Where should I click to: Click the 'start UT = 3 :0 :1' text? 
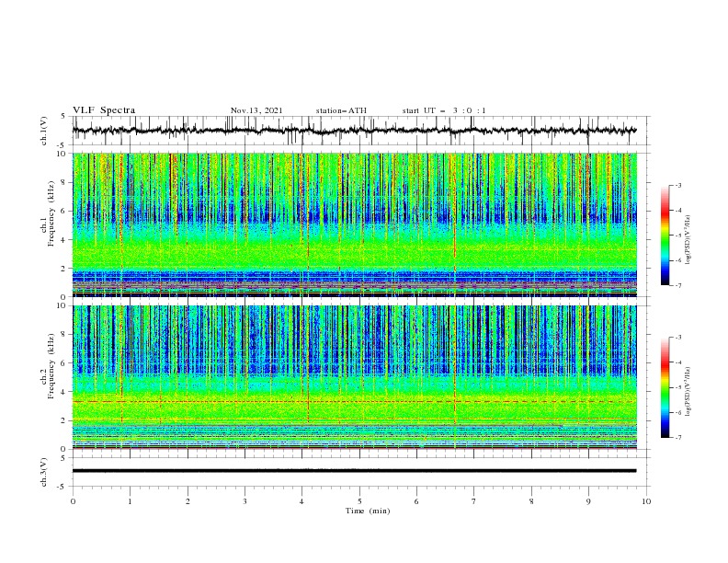coord(444,110)
